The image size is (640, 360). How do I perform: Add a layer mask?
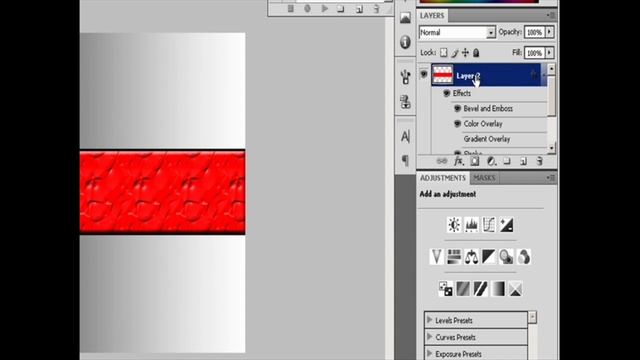(x=475, y=161)
